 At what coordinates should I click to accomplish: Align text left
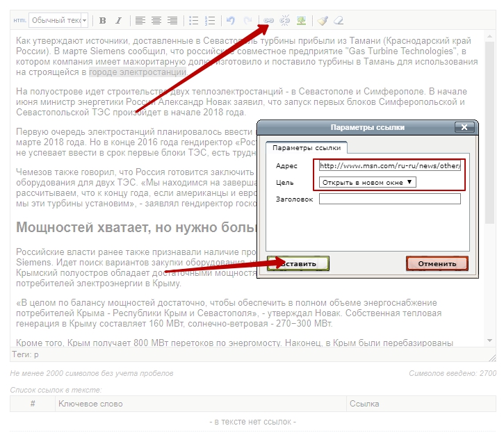[140, 21]
